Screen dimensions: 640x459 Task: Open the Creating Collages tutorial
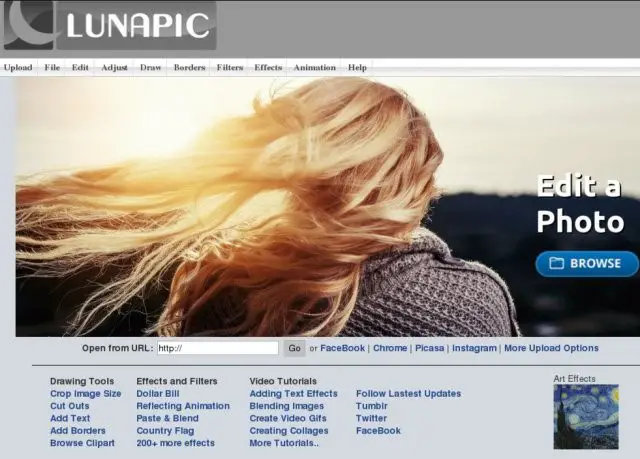289,431
